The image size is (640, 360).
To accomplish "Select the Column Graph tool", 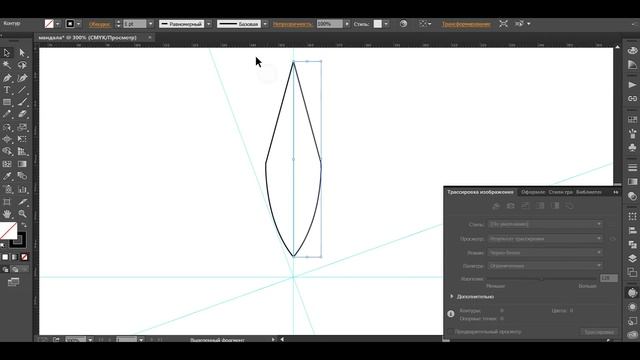I will click(22, 189).
